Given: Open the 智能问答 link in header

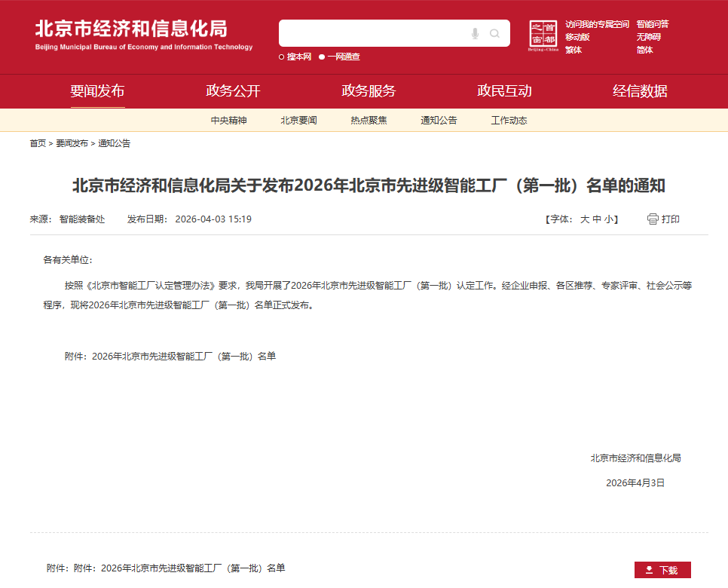Looking at the screenshot, I should coord(652,24).
